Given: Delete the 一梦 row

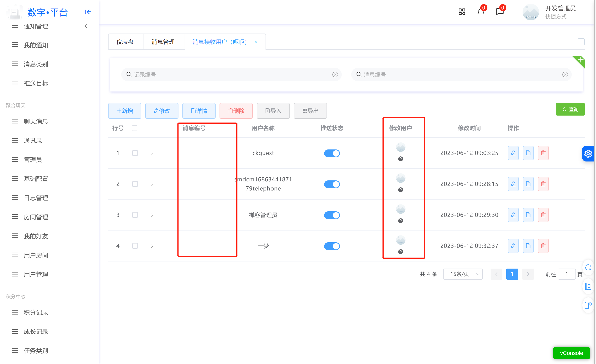Looking at the screenshot, I should (543, 246).
